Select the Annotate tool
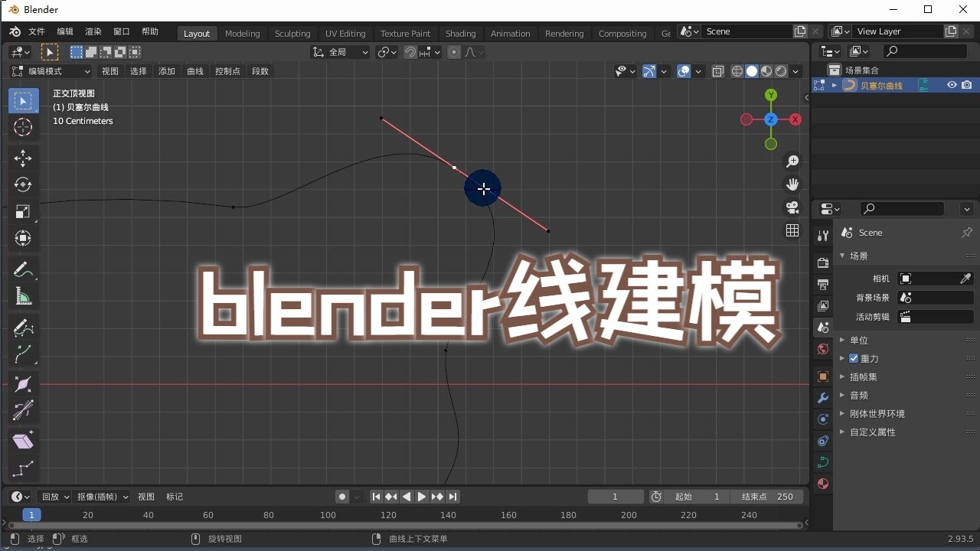 (x=23, y=269)
